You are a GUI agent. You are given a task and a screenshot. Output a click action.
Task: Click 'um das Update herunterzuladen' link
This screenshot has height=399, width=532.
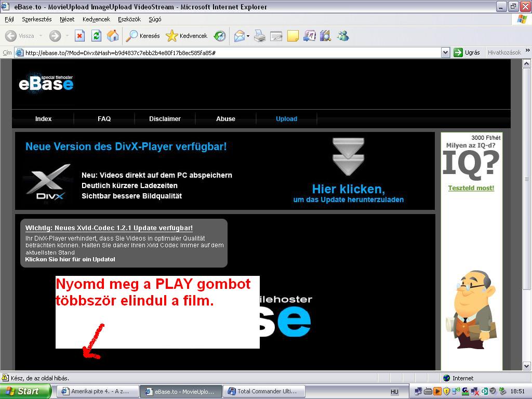[x=349, y=199]
